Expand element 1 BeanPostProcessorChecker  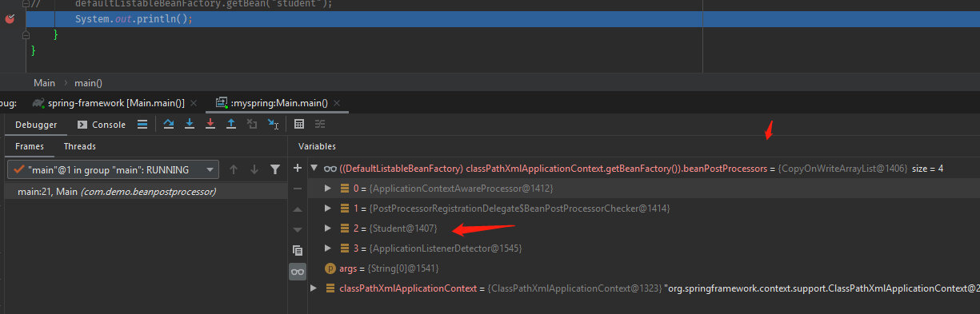pos(328,208)
